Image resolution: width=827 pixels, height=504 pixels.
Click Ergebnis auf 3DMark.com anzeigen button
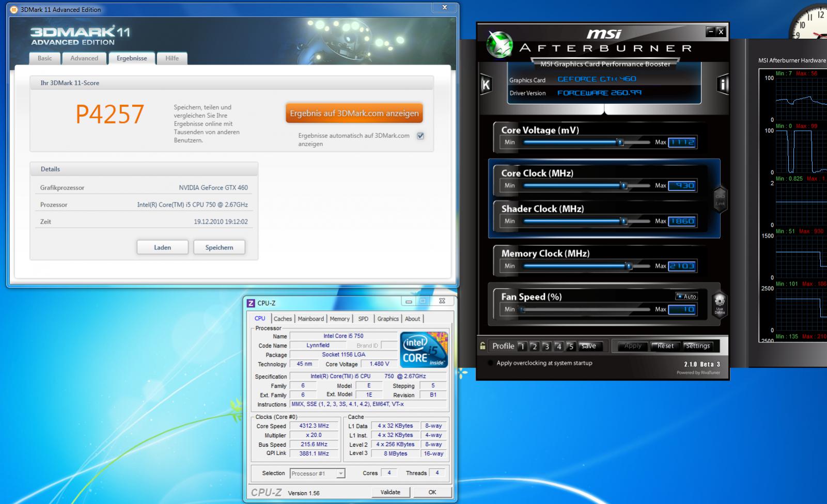point(354,113)
